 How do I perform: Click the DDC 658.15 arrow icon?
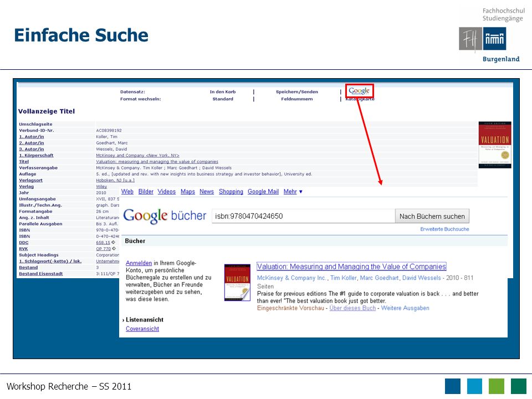pos(113,243)
